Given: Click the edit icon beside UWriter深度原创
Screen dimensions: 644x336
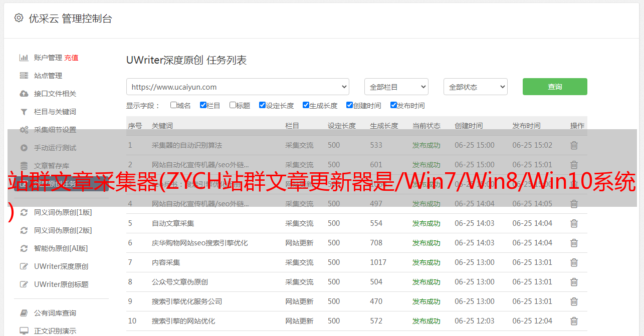Looking at the screenshot, I should [24, 266].
